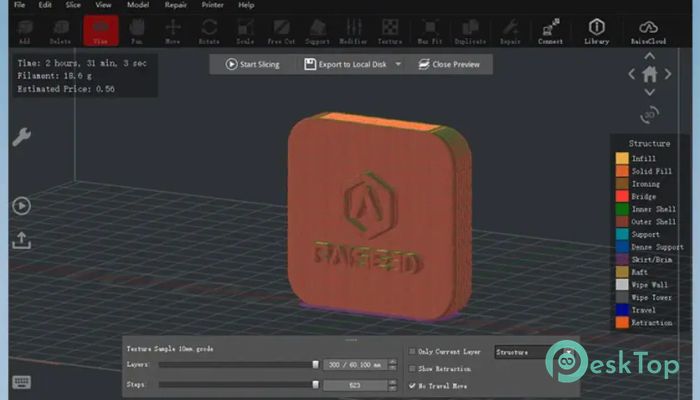Click the Steps value input field

355,385
